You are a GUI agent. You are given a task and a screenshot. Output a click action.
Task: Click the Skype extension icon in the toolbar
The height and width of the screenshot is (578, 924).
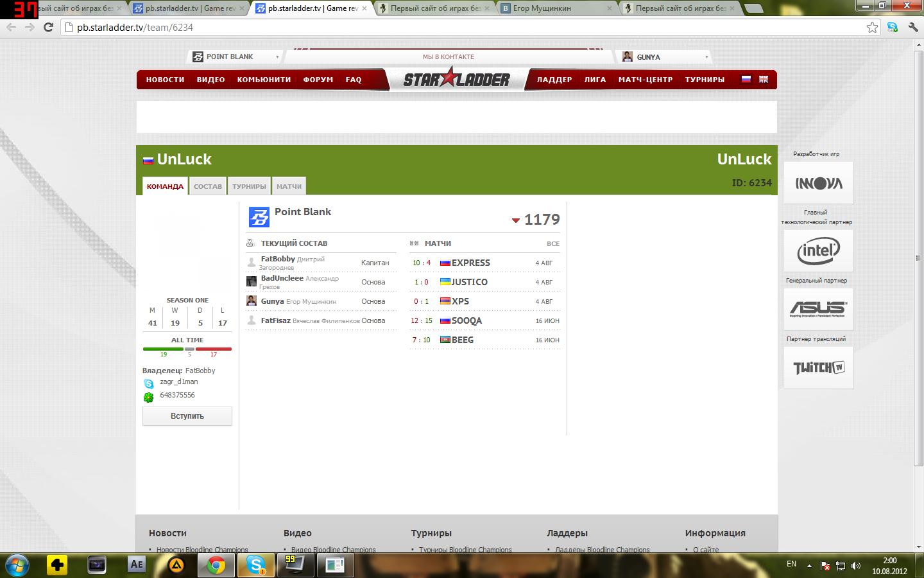click(893, 27)
